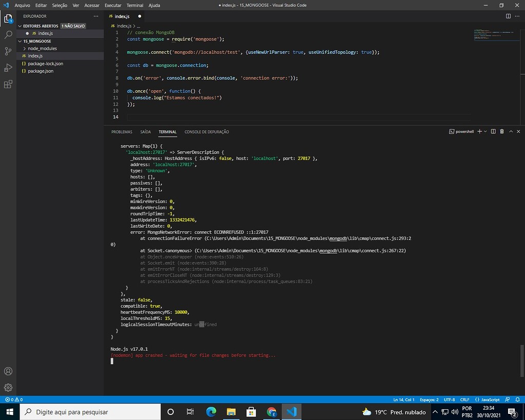Switch to the PROBLEMAS tab
This screenshot has width=525, height=420.
122,132
